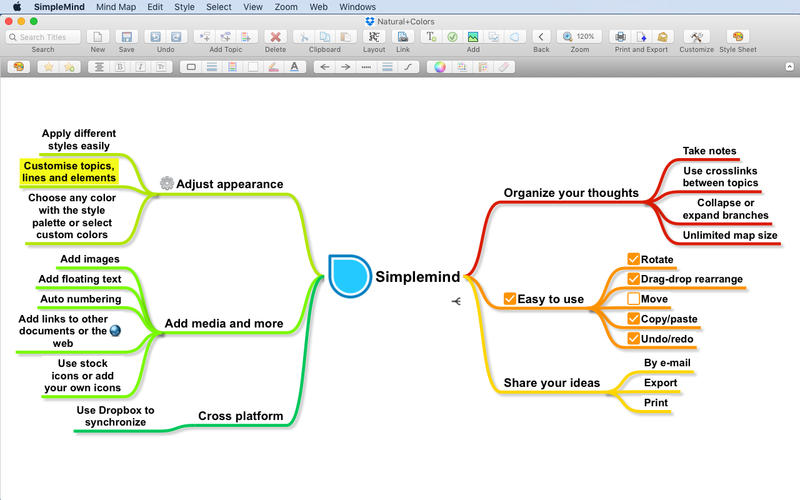
Task: Uncheck the Copy/paste checkbox
Action: 633,318
